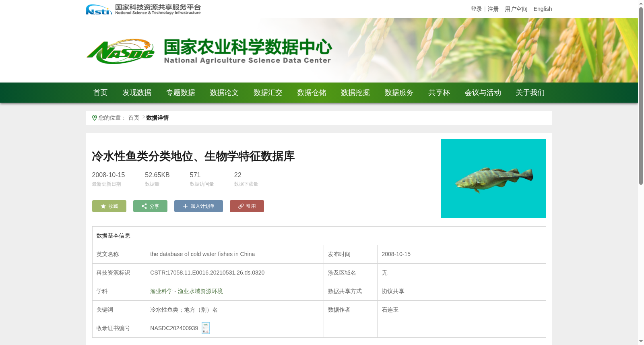This screenshot has height=345, width=644.
Task: Click the 登录 login link
Action: 477,9
